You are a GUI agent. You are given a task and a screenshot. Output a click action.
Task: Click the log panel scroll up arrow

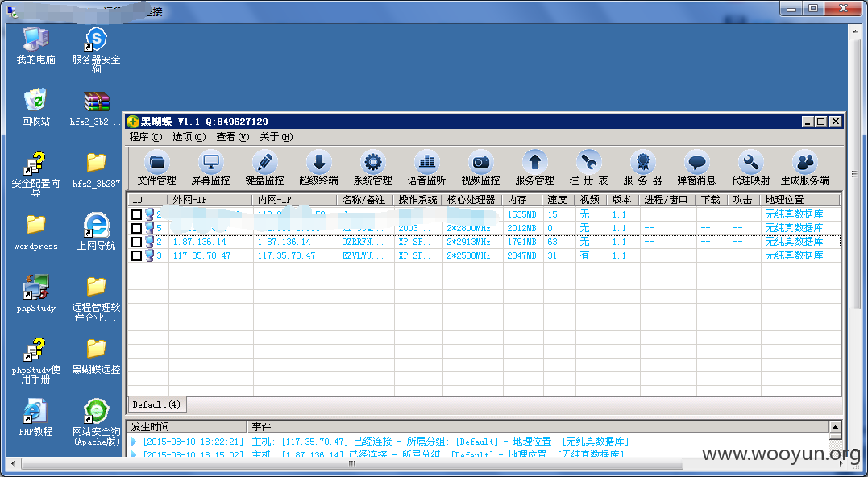click(835, 427)
